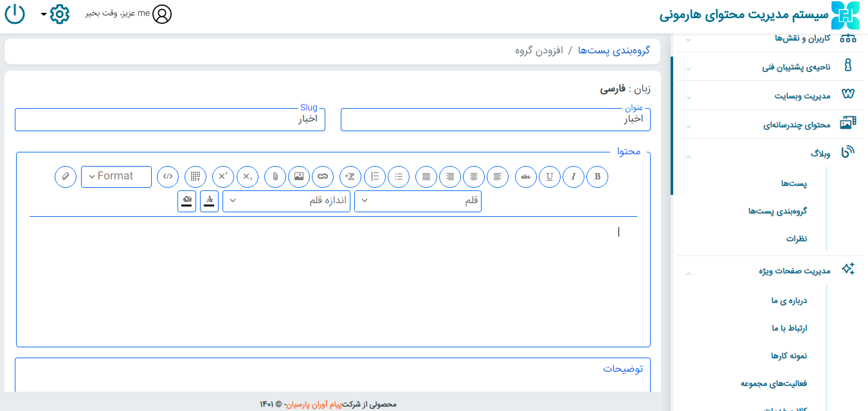Click the superscript button

223,176
